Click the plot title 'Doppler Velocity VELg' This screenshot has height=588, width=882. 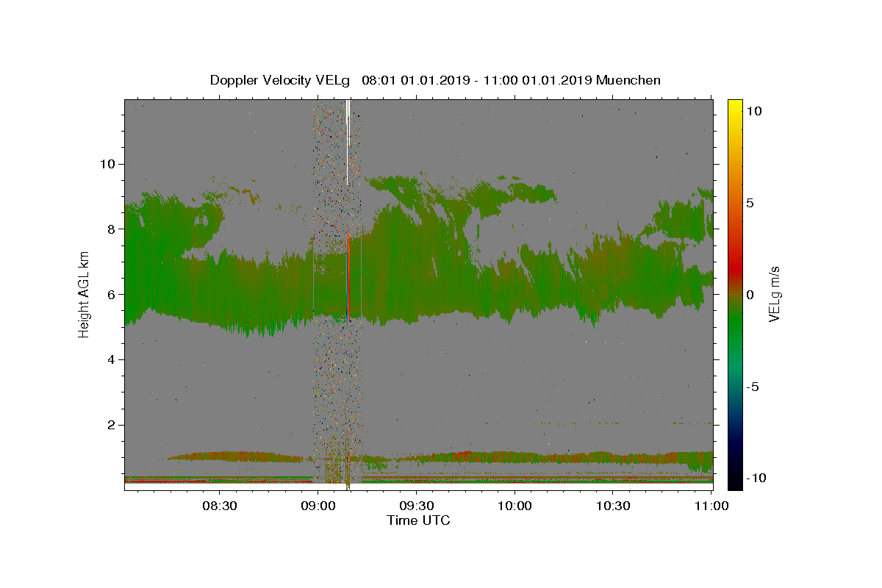point(280,80)
